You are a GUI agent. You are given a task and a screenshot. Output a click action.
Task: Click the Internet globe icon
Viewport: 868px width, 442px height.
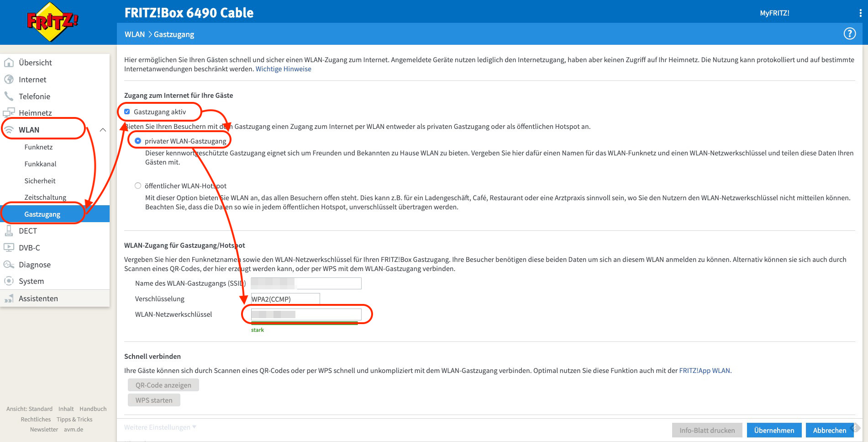pos(9,80)
